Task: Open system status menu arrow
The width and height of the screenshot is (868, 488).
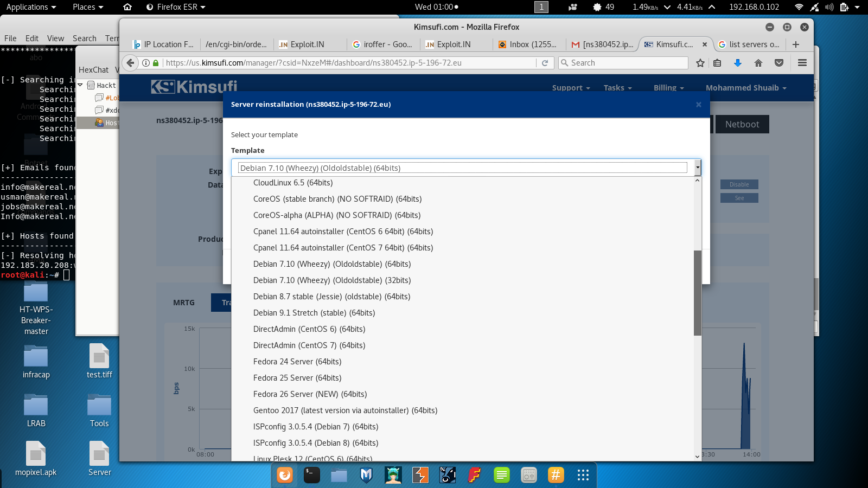Action: (x=857, y=7)
